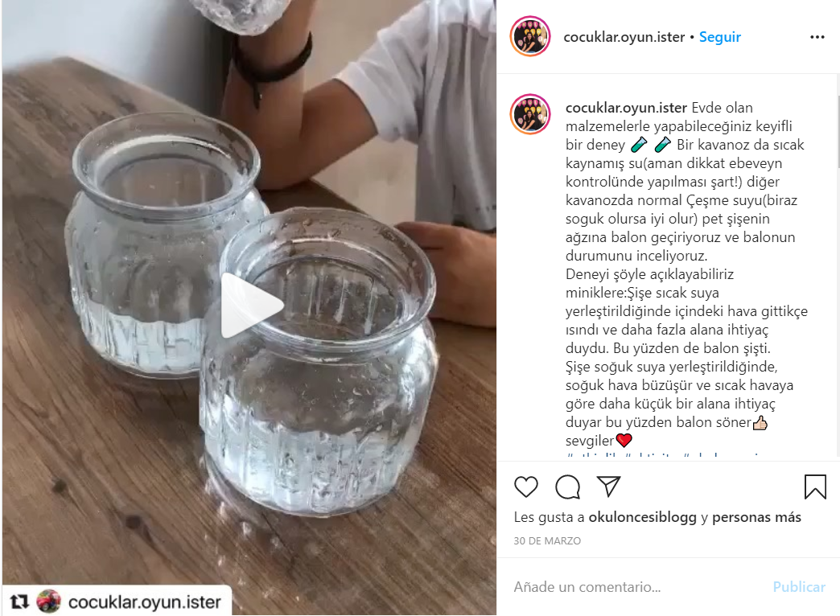Click the cocuklar.oyun.ister watermark label on the video
The height and width of the screenshot is (616, 840).
145,602
